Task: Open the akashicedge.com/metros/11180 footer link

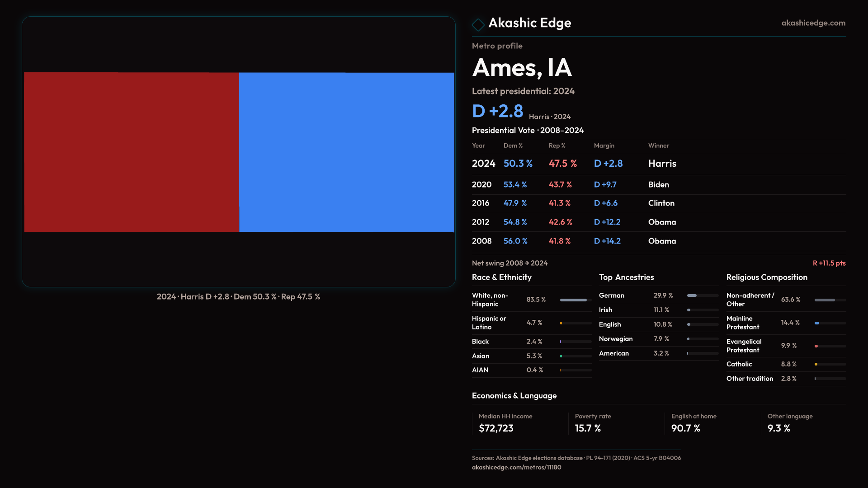Action: tap(516, 467)
